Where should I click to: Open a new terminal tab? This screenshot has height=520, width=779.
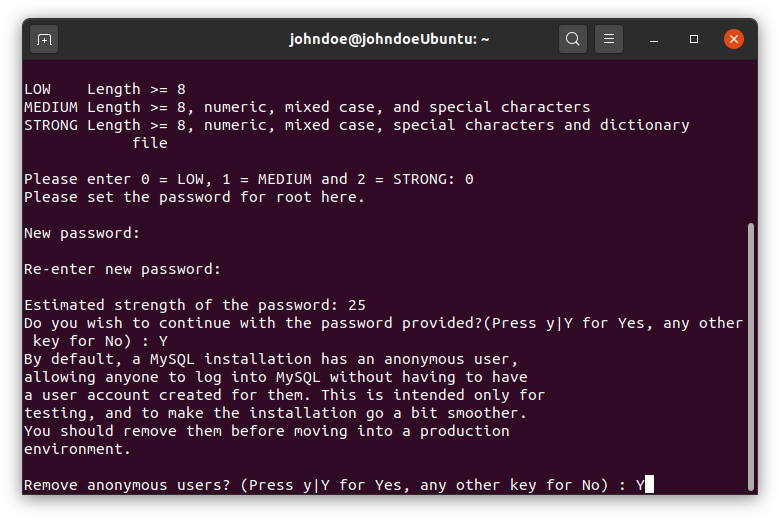tap(44, 39)
